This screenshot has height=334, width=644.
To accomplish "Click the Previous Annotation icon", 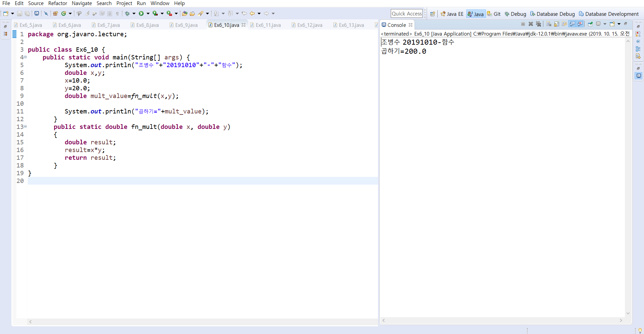I will 230,13.
